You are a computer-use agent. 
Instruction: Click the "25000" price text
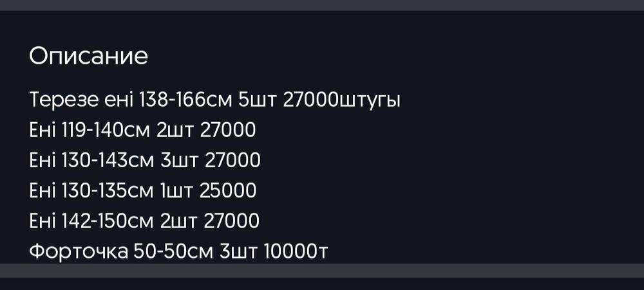pos(229,191)
